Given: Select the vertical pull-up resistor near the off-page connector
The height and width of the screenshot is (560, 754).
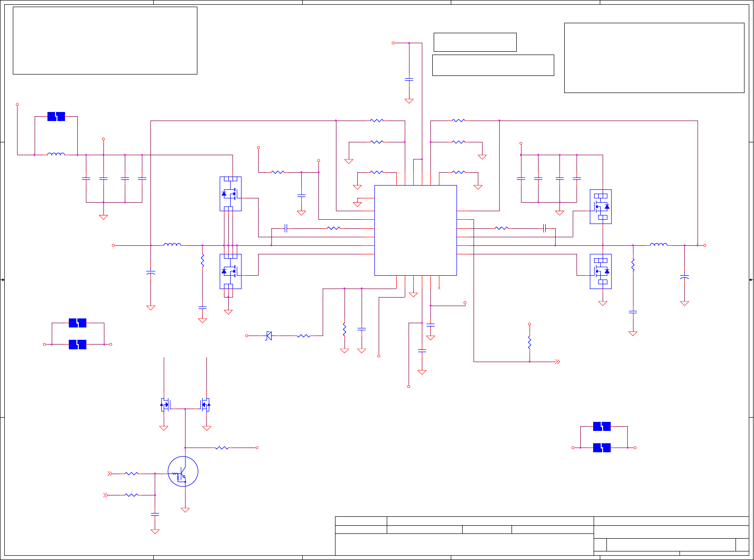Looking at the screenshot, I should click(x=530, y=342).
